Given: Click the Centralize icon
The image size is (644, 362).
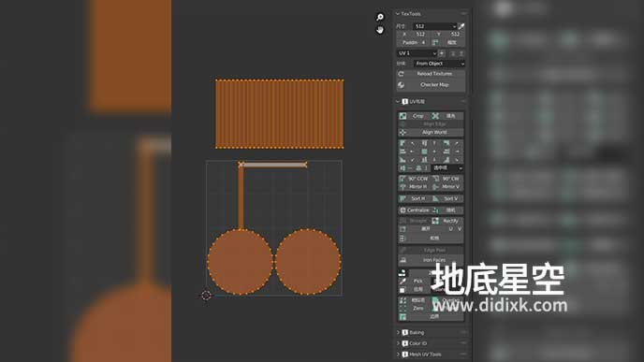Looking at the screenshot, I should pos(402,210).
